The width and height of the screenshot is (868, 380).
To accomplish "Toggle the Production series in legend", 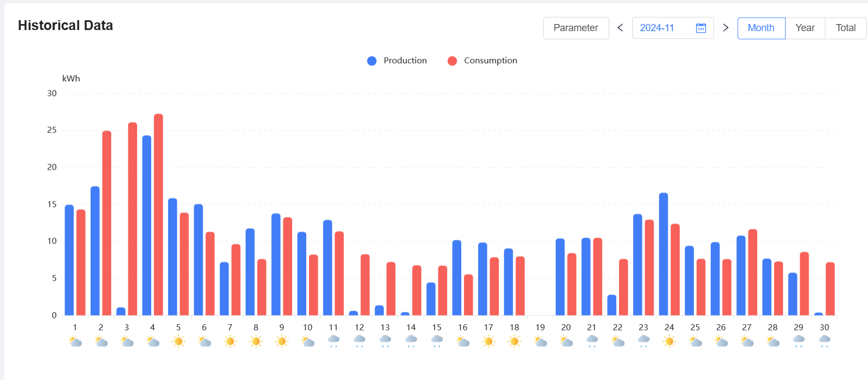I will click(405, 61).
